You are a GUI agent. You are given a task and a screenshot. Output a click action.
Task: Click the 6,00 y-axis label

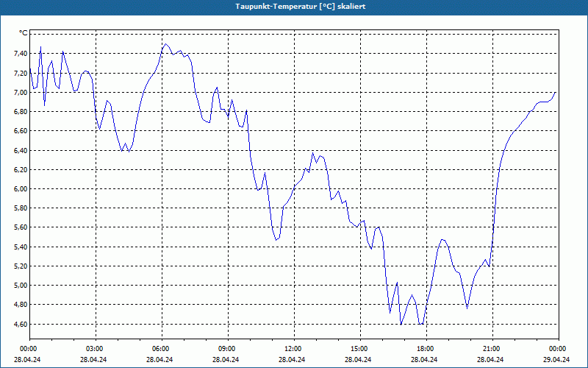click(x=21, y=189)
